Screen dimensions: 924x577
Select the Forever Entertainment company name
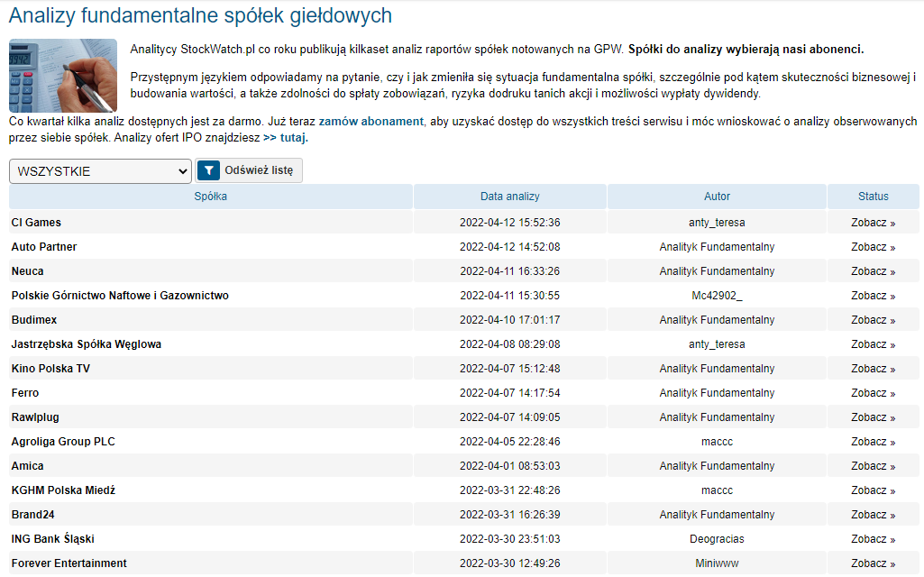(69, 563)
